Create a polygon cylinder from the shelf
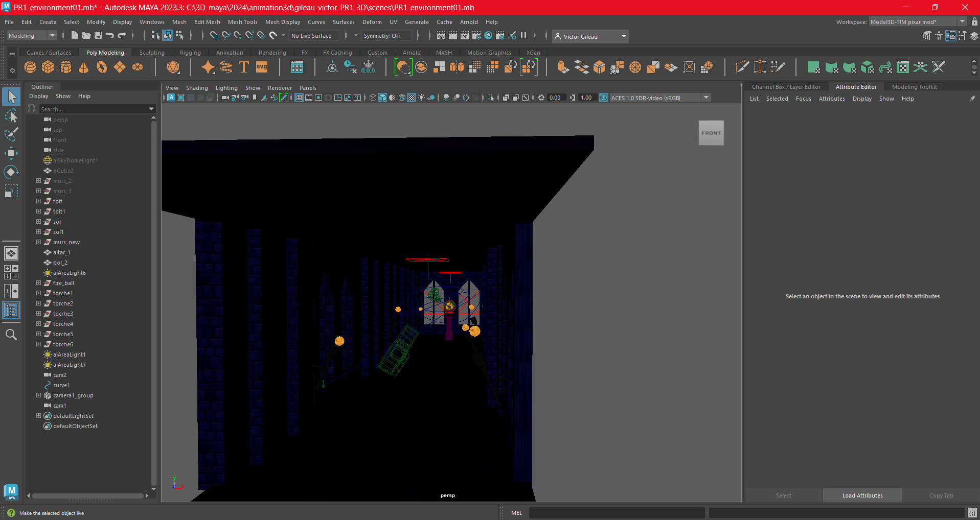 pos(66,67)
